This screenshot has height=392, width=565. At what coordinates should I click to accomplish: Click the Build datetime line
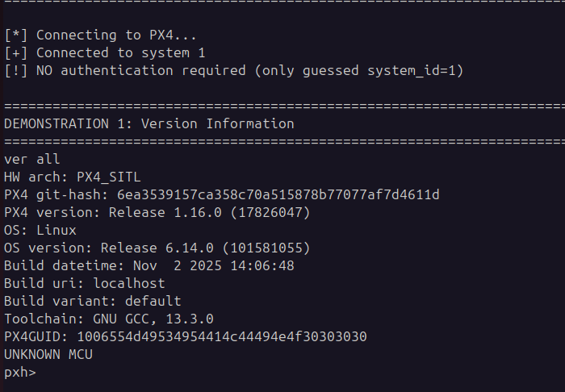(x=149, y=265)
